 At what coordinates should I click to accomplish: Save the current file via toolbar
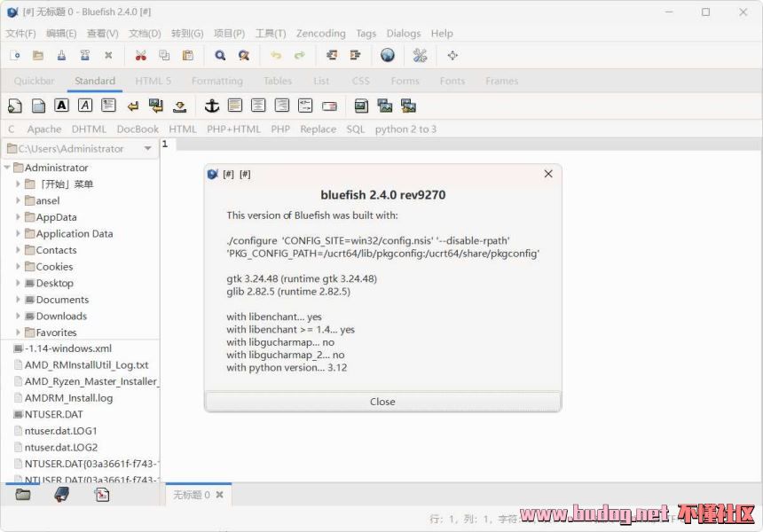click(61, 56)
